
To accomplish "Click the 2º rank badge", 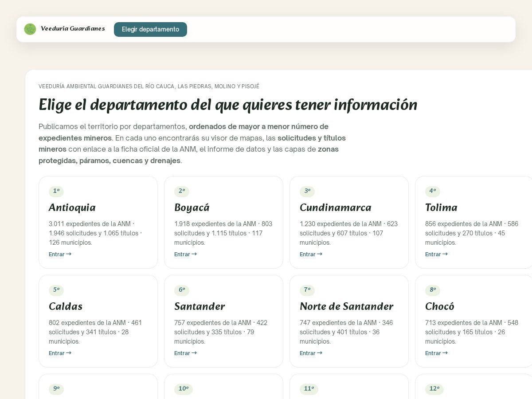I will point(182,191).
